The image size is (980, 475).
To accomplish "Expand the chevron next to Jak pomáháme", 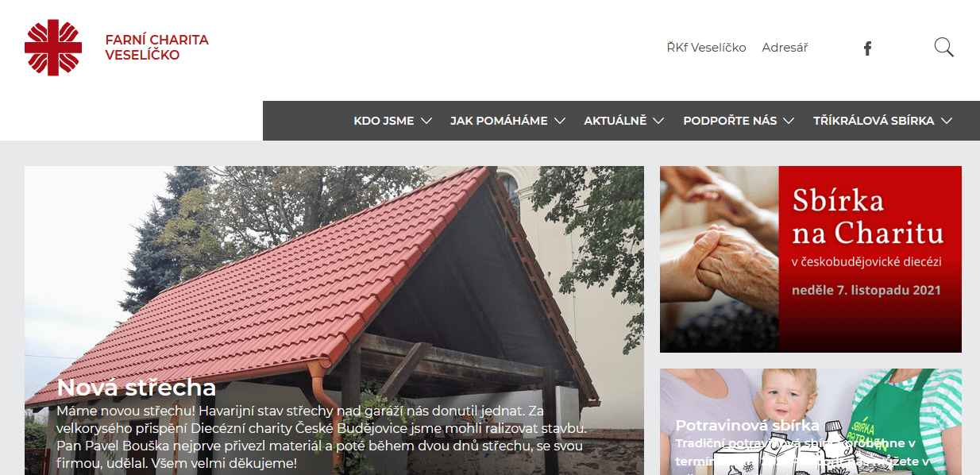I will [x=560, y=121].
